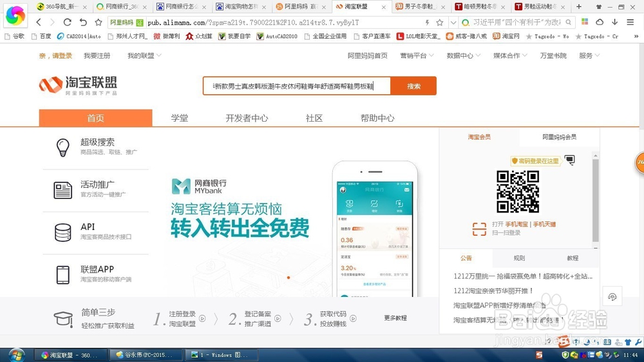Screen dimensions: 644x362
Task: Open the 帮助中心 navigation tab
Action: coord(377,118)
